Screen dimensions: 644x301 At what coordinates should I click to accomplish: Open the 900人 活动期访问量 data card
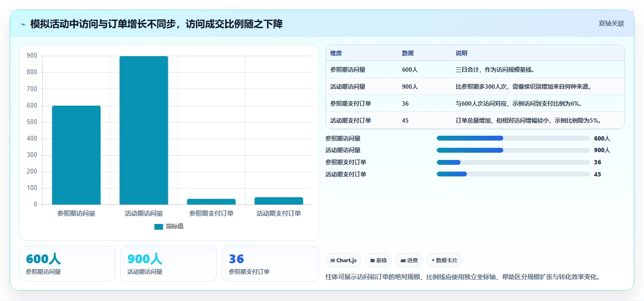(168, 264)
